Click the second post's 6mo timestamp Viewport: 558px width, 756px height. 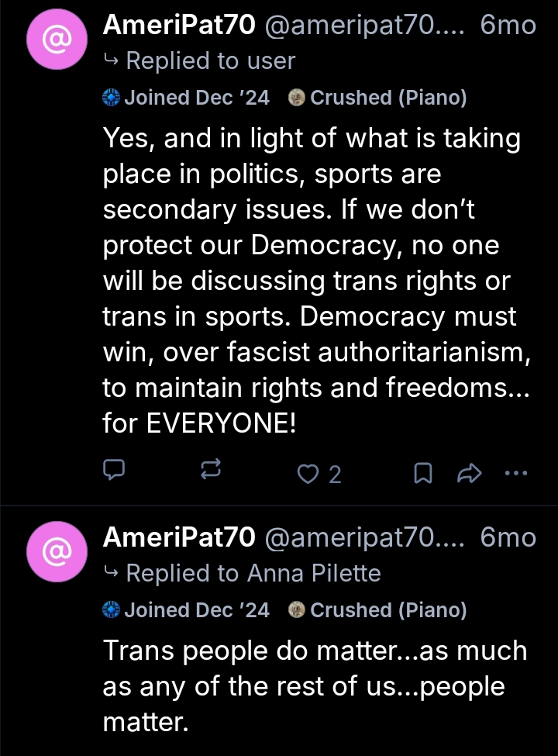click(x=508, y=537)
